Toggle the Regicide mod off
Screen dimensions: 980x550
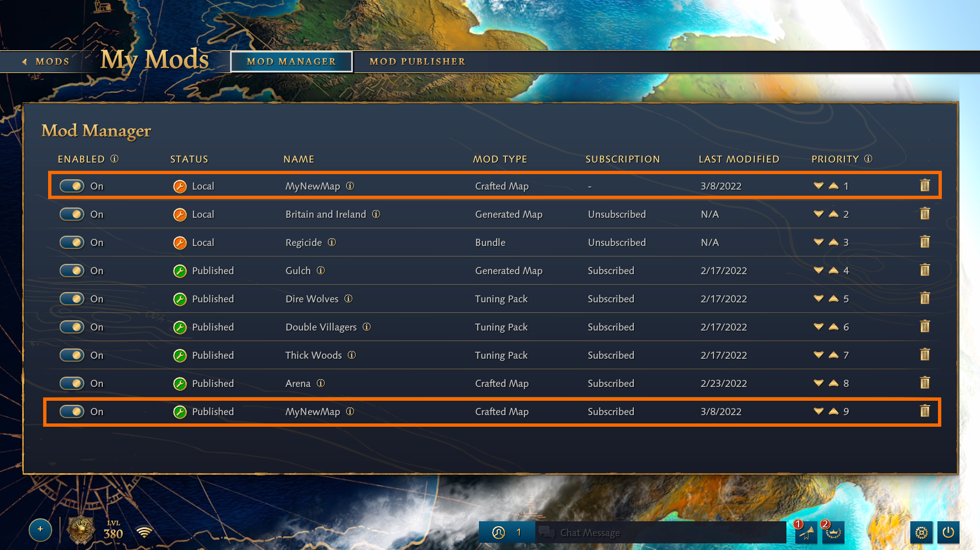point(72,242)
